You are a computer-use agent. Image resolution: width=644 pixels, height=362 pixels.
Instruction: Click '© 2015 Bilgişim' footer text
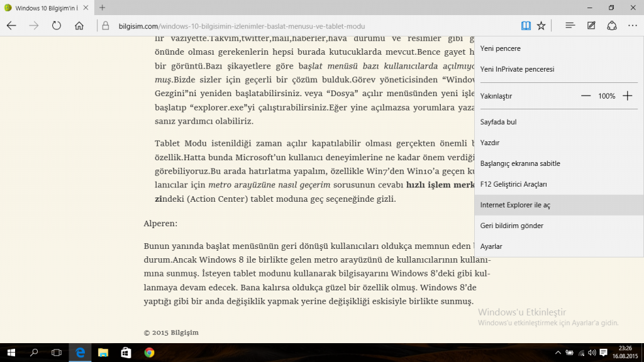pos(171,332)
